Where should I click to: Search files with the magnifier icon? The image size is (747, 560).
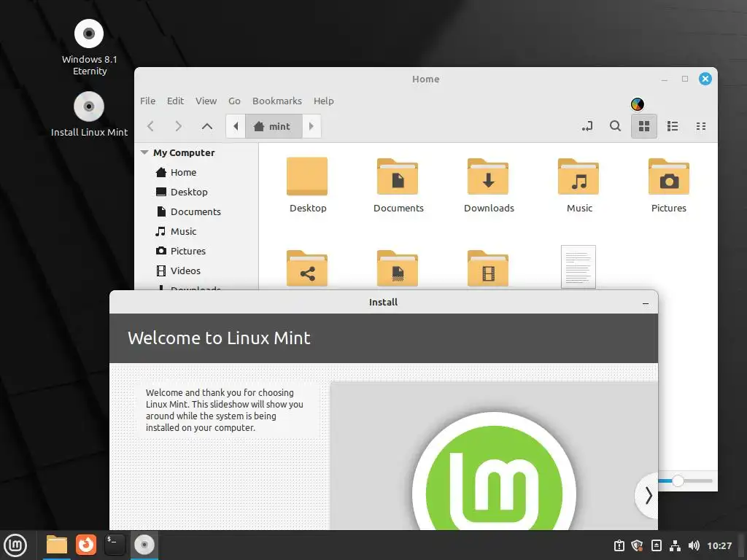click(615, 126)
